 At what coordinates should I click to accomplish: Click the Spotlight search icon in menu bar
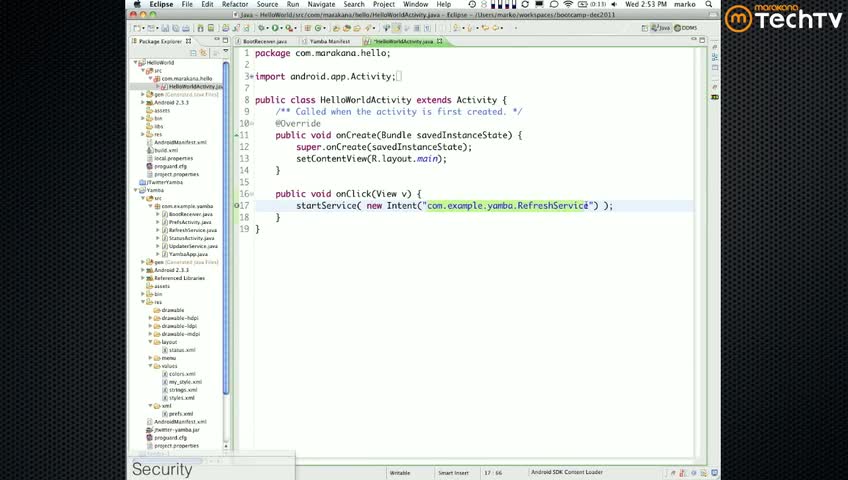[x=709, y=4]
